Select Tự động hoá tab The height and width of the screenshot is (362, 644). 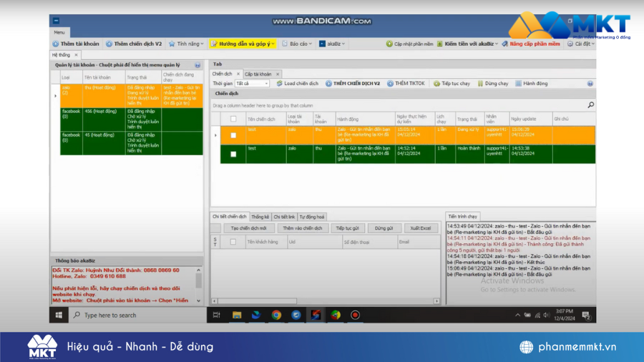point(312,217)
